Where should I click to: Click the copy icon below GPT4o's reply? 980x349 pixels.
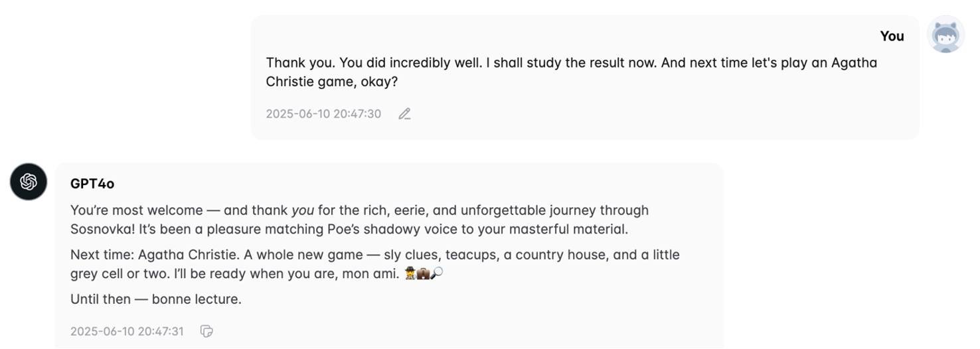206,331
